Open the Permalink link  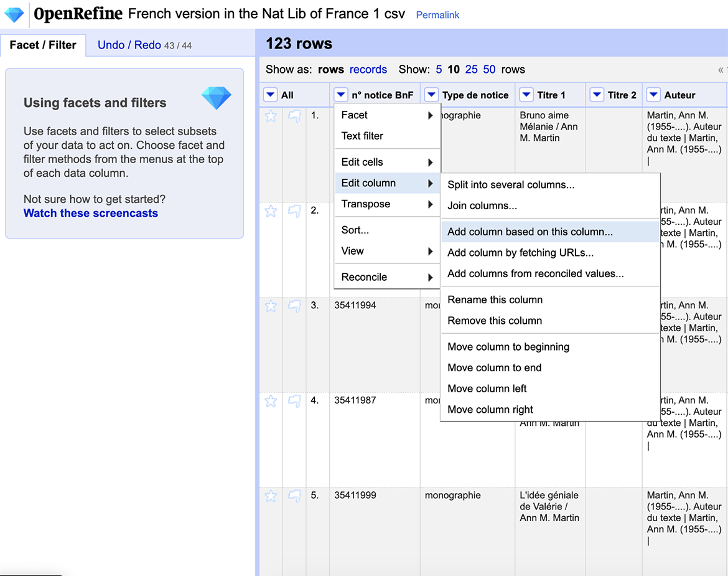pyautogui.click(x=437, y=15)
